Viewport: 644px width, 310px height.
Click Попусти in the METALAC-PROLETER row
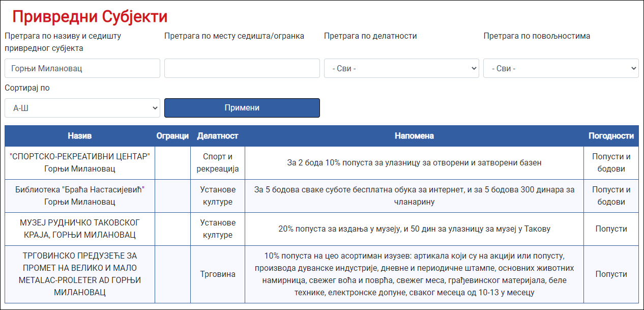pos(611,274)
